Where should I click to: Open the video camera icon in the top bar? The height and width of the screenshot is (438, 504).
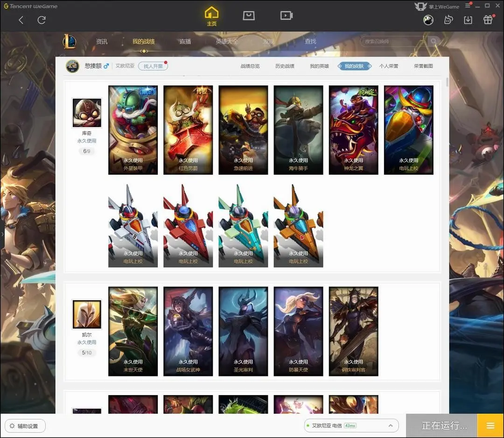[x=286, y=15]
